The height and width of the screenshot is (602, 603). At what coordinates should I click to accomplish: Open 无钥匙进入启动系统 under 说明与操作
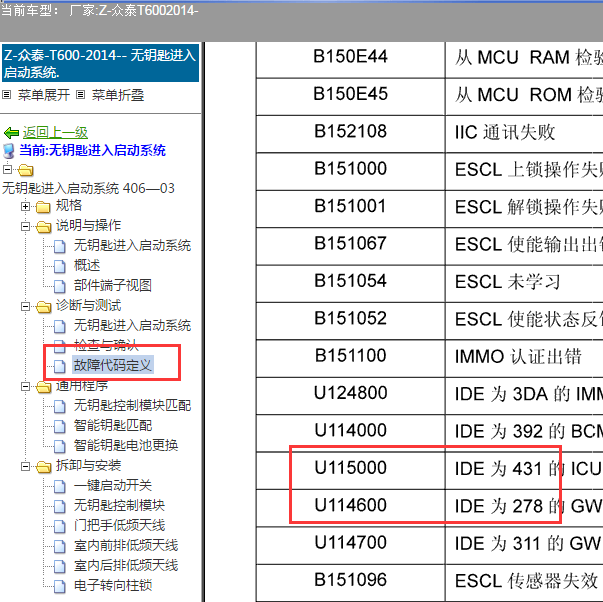pyautogui.click(x=132, y=245)
